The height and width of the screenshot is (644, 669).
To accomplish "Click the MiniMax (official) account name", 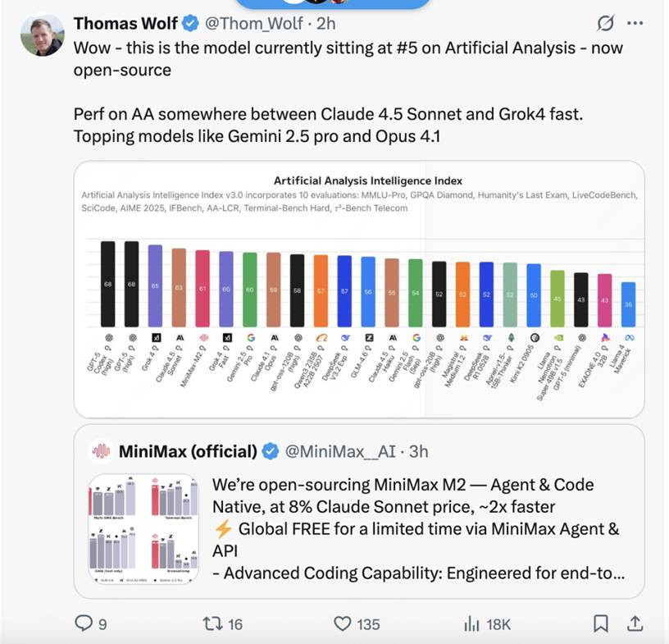I will (188, 451).
